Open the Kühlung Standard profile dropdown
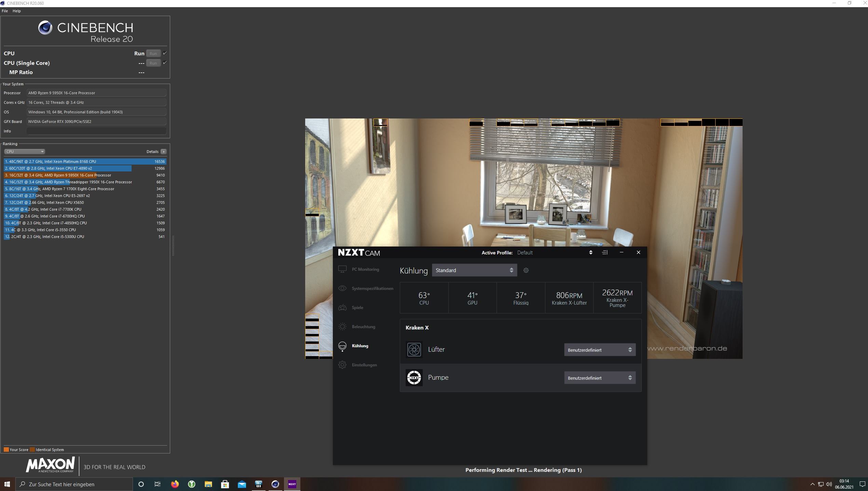Image resolution: width=868 pixels, height=491 pixels. click(474, 270)
